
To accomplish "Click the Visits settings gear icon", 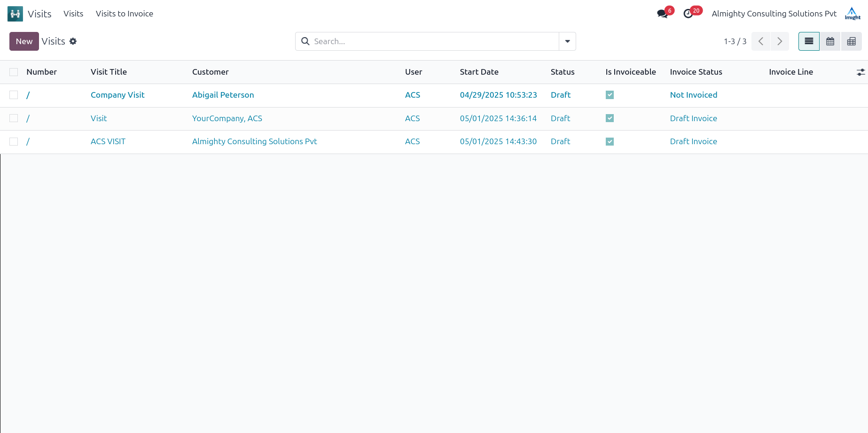I will [73, 41].
